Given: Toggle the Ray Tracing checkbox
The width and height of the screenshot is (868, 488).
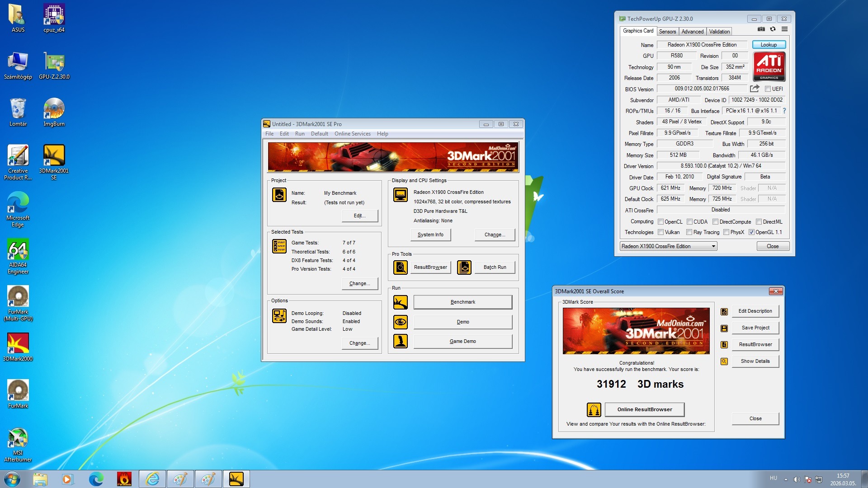Looking at the screenshot, I should coord(689,232).
